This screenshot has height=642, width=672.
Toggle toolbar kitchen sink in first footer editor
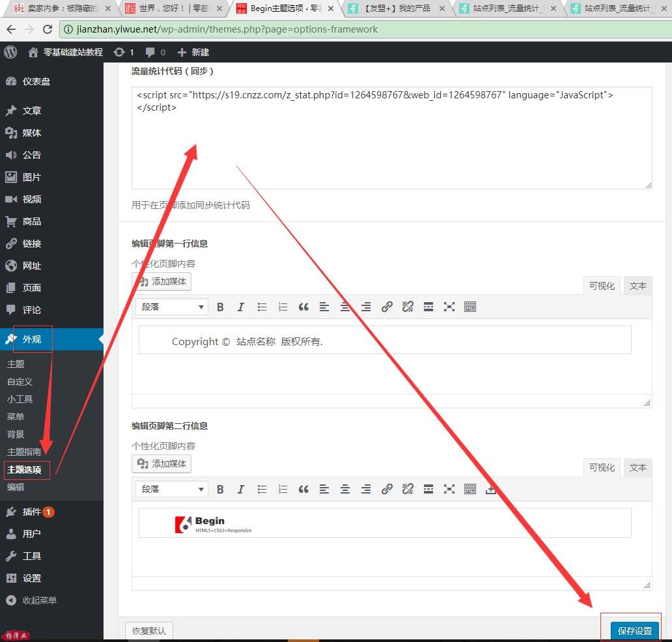click(470, 307)
